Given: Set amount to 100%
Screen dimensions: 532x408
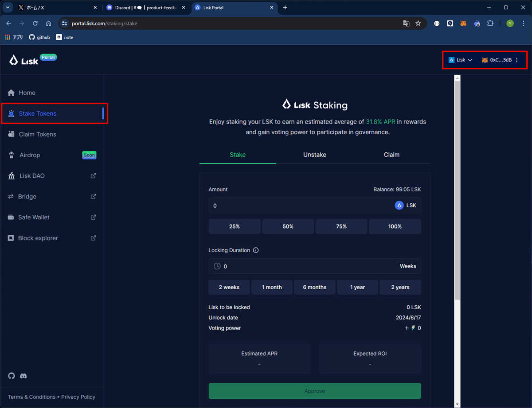Looking at the screenshot, I should [x=395, y=226].
